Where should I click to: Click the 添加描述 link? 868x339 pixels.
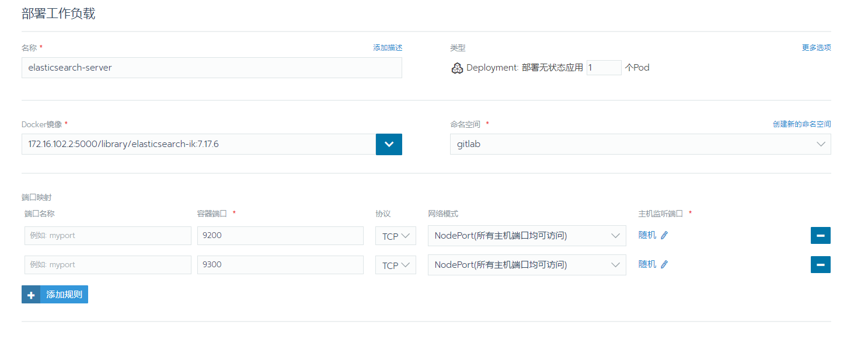[388, 48]
